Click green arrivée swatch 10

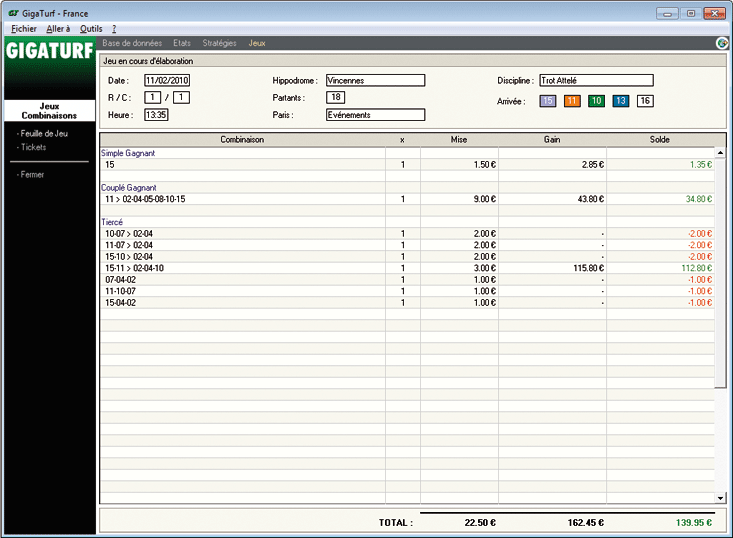(596, 101)
